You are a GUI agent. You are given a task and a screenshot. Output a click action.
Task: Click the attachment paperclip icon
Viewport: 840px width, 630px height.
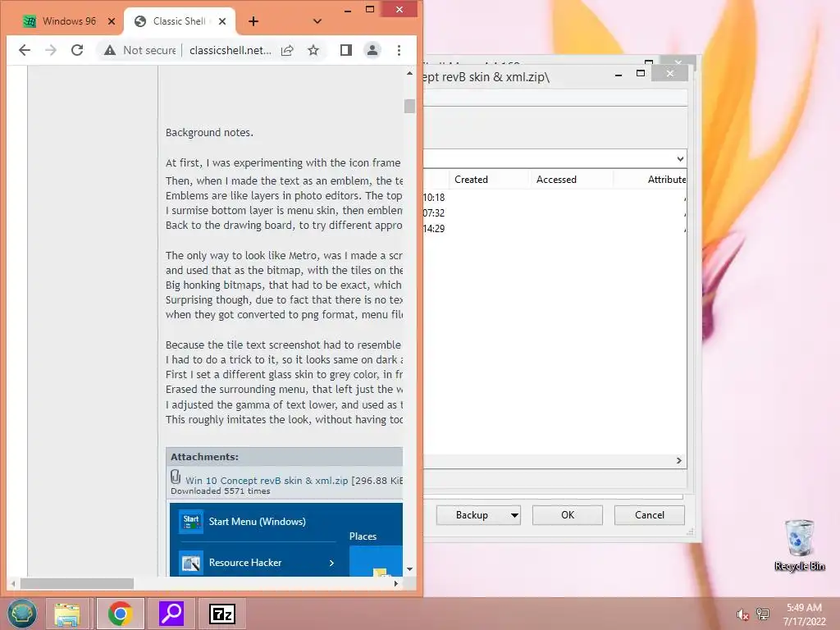tap(176, 477)
